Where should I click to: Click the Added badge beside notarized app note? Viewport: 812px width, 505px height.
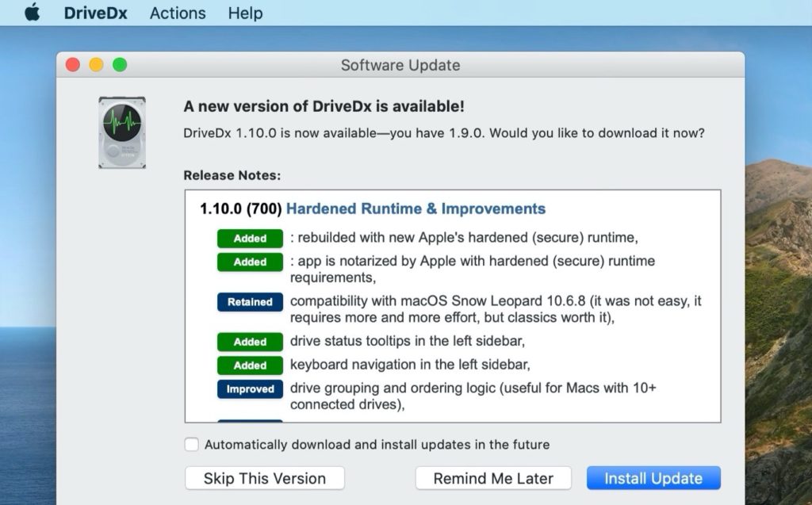(x=250, y=262)
